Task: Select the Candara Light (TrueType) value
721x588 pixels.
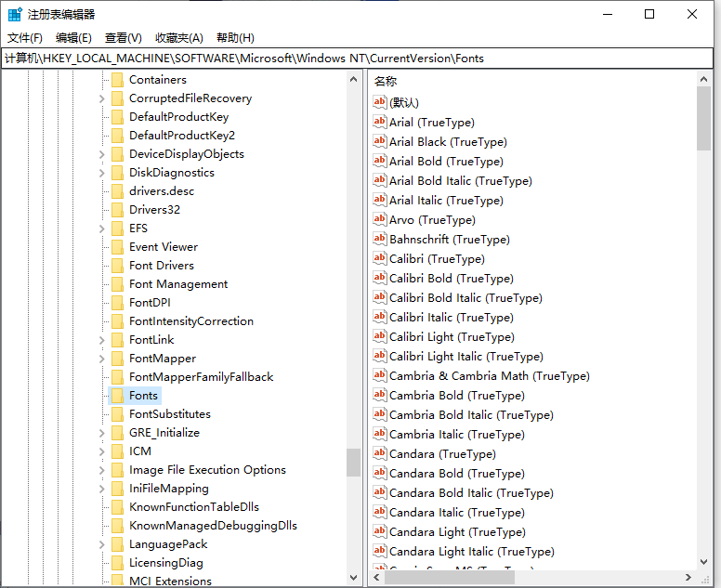Action: [x=457, y=532]
